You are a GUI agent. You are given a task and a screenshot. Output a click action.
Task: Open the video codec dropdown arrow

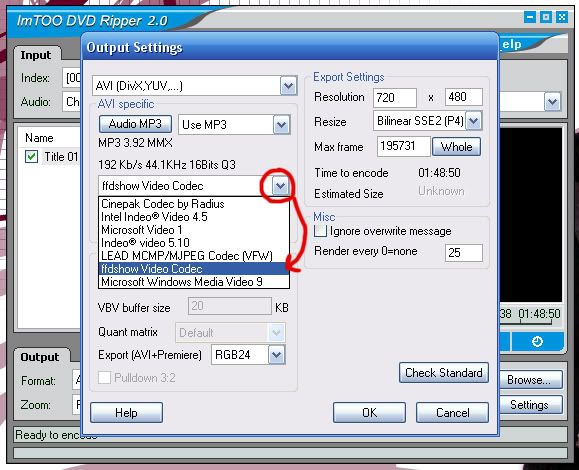pyautogui.click(x=280, y=186)
